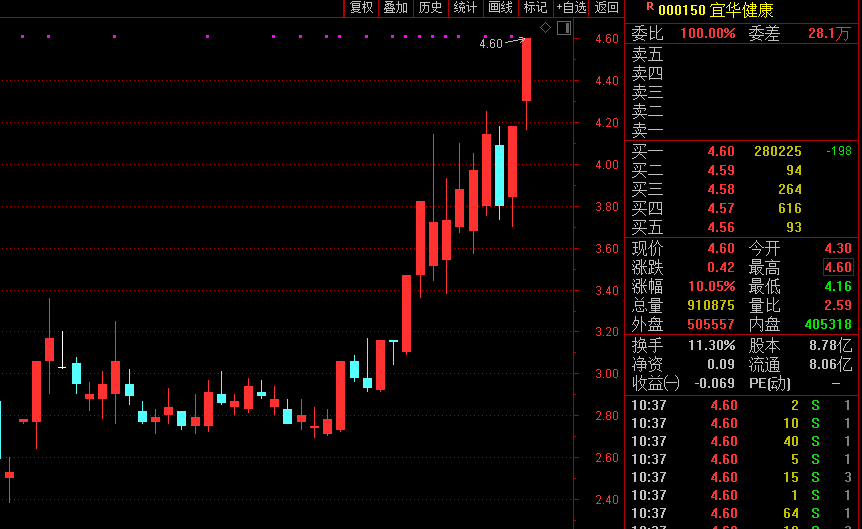862x529 pixels.
Task: Click the 委比 100.00% ratio value
Action: tap(707, 34)
